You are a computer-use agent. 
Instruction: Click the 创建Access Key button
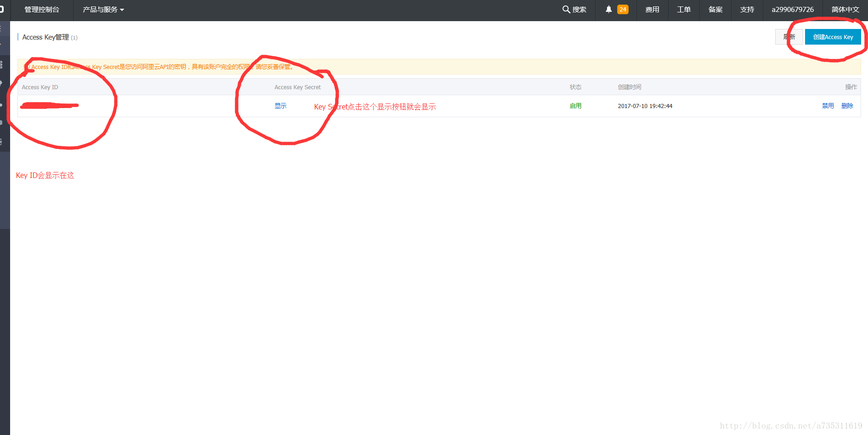833,37
